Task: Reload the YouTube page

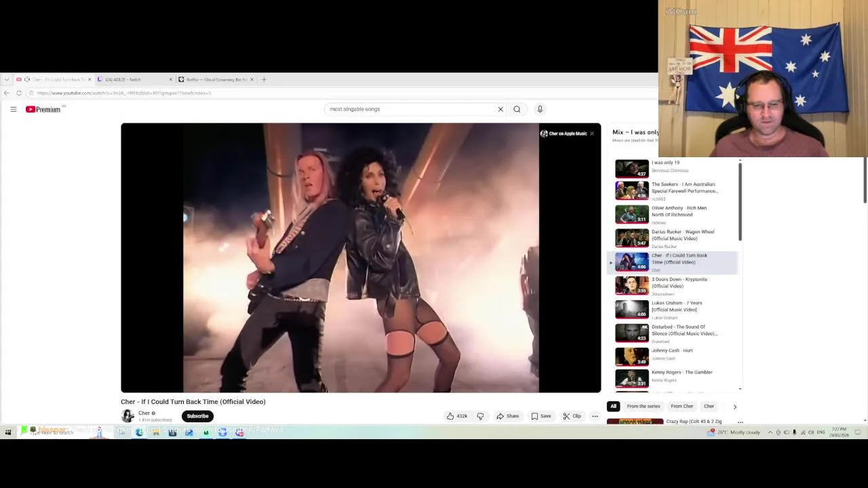Action: point(19,93)
